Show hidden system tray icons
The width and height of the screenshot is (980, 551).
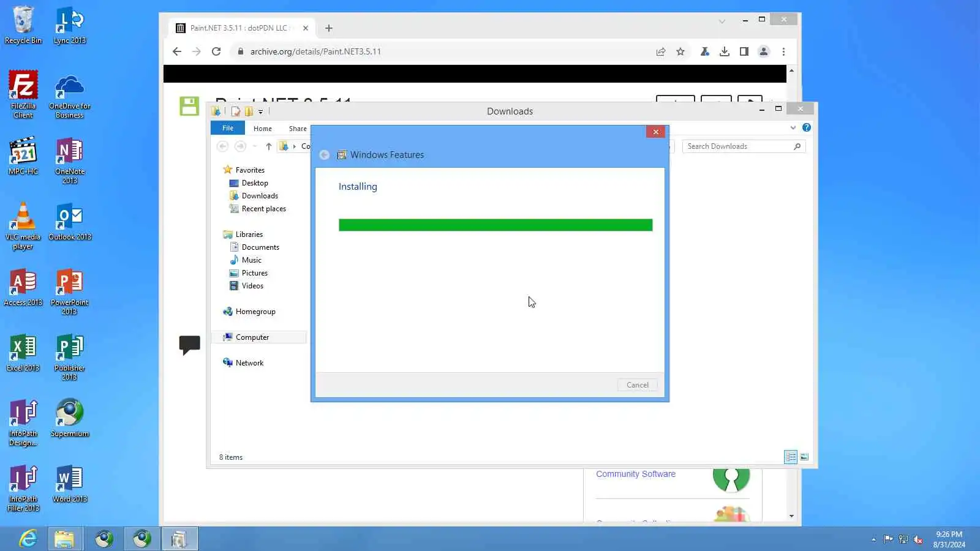coord(873,539)
